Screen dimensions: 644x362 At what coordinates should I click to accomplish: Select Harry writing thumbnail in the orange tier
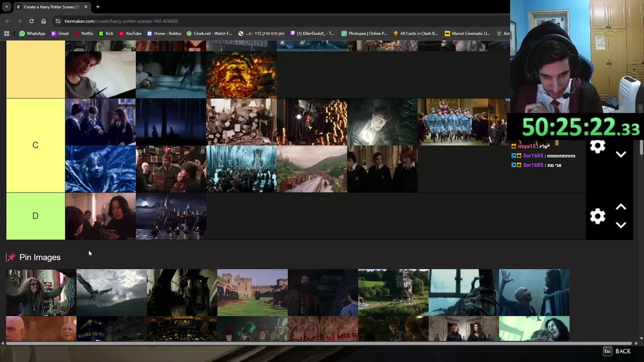click(101, 74)
